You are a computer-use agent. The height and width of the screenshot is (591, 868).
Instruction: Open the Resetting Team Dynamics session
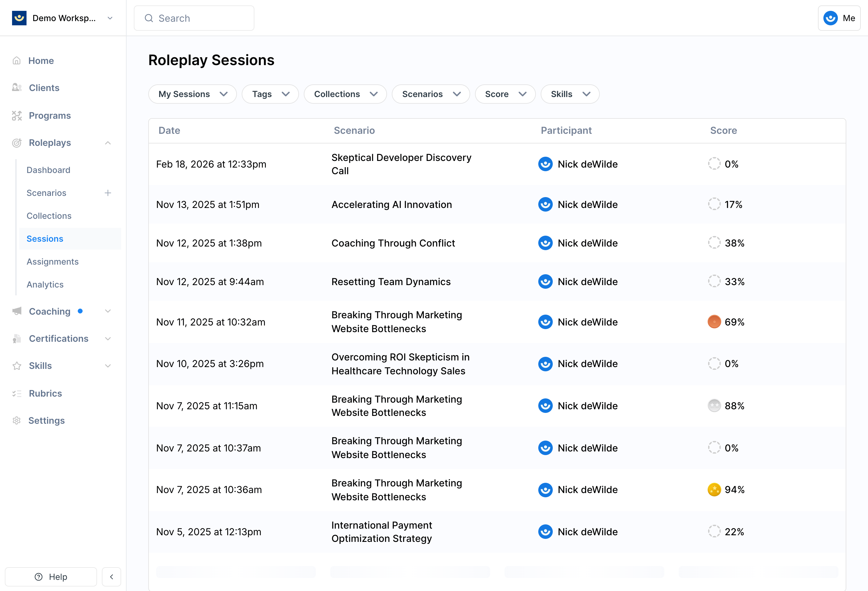(x=391, y=281)
